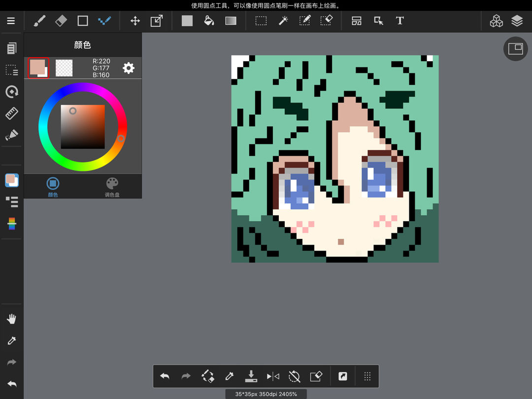Click undo in bottom toolbar

pos(165,376)
